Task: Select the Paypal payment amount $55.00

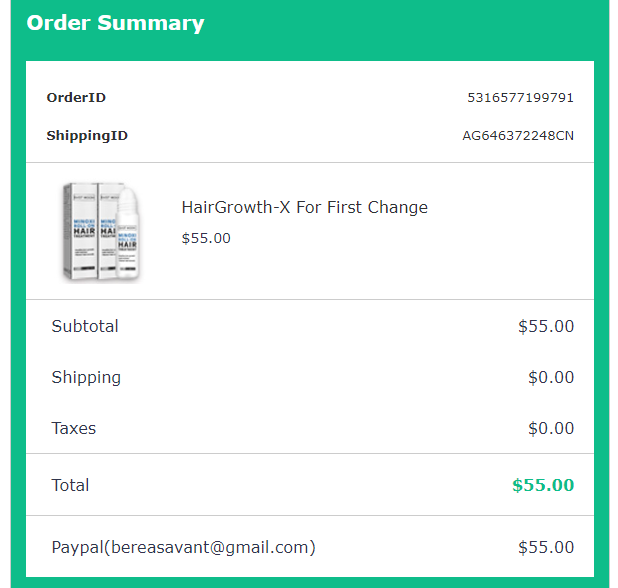Action: click(546, 547)
